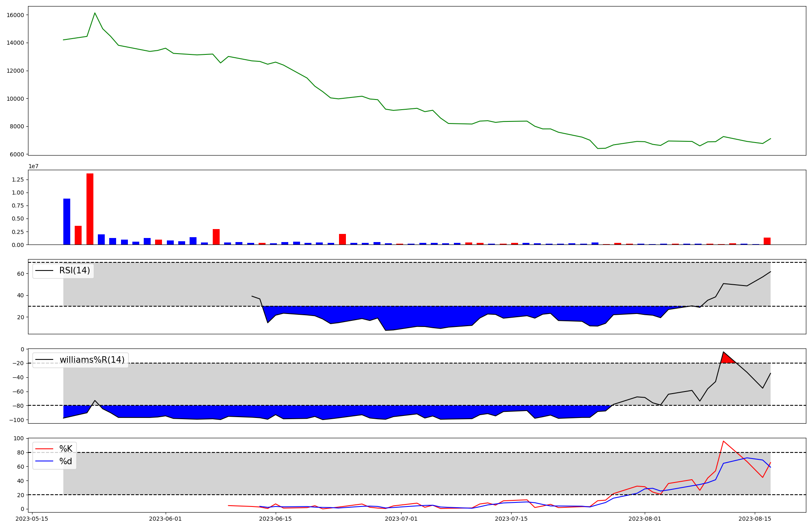Click the price line peak near 16000

tap(95, 13)
